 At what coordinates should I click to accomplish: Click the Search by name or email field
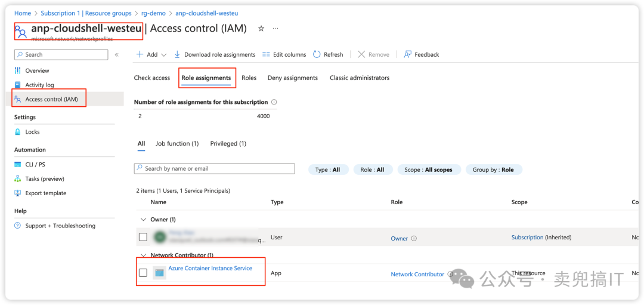click(x=215, y=168)
